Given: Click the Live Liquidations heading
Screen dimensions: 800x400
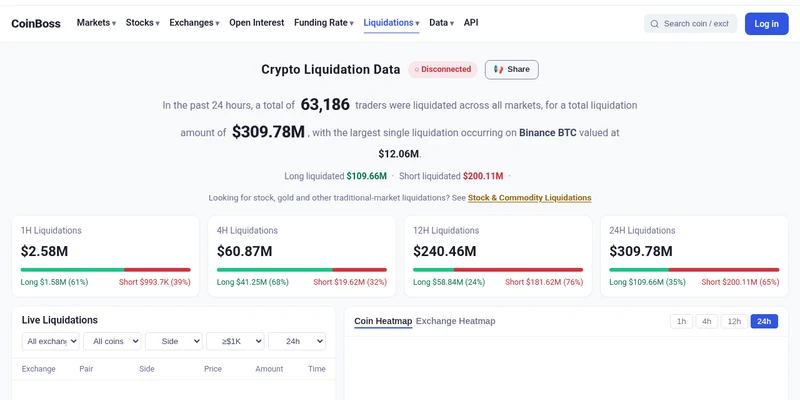Looking at the screenshot, I should click(60, 320).
